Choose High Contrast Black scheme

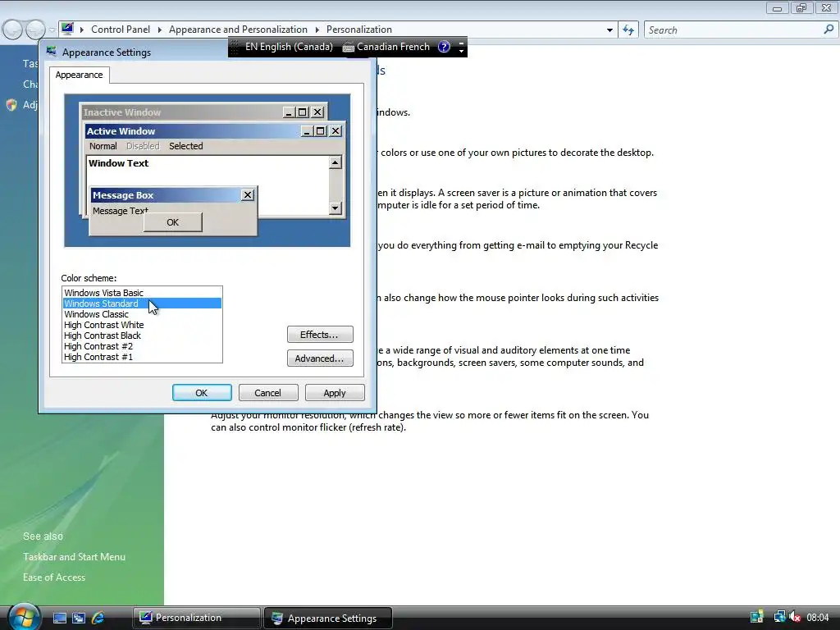[x=142, y=336]
